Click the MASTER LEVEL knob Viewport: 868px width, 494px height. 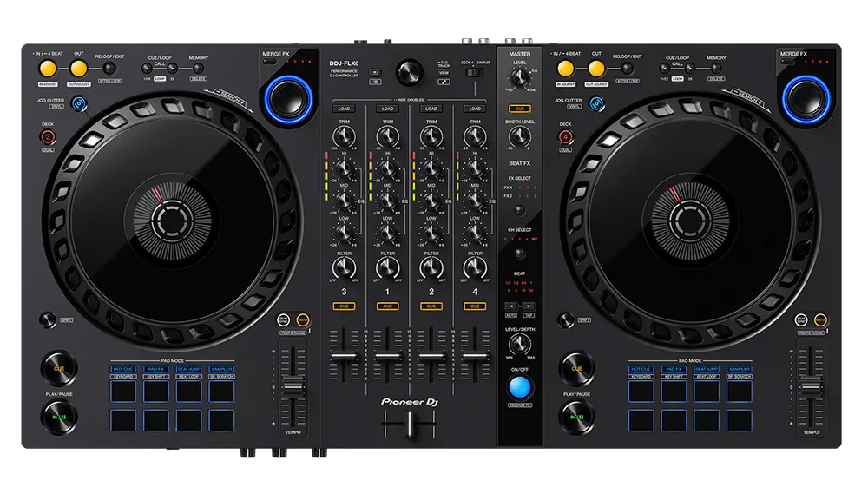click(x=519, y=77)
